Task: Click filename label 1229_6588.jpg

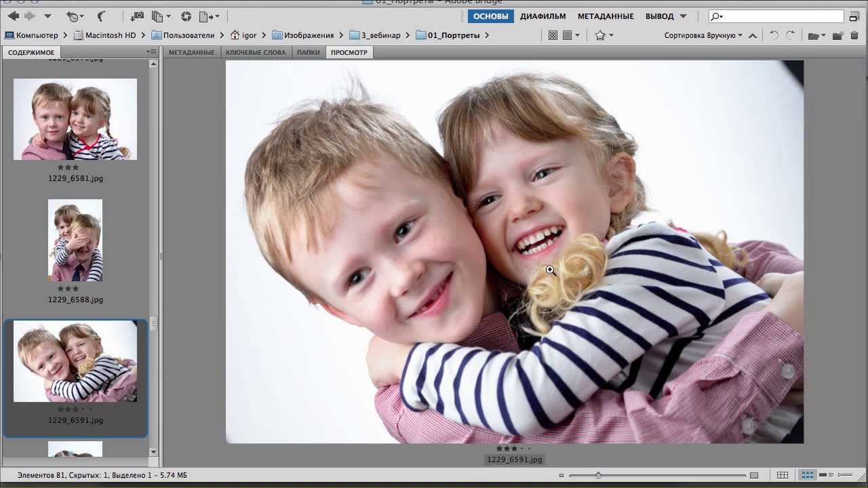Action: coord(75,300)
